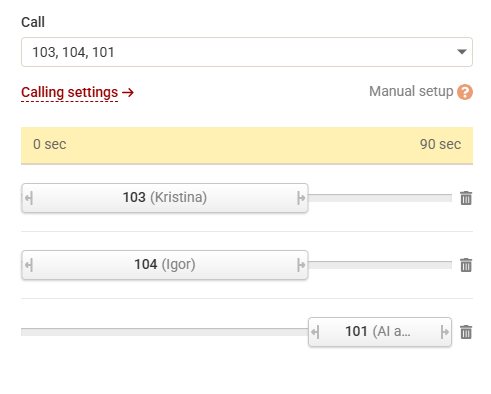Expand the Call dropdown arrow

(462, 52)
